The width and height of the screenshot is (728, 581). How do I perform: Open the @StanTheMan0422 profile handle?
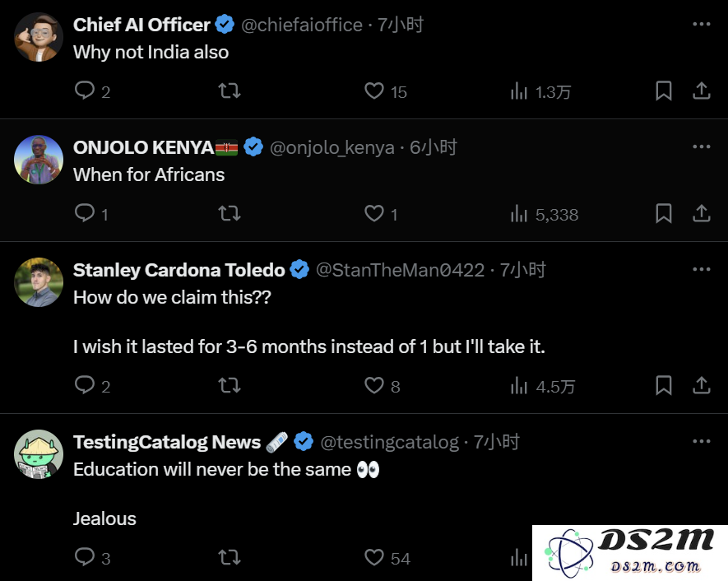point(400,270)
